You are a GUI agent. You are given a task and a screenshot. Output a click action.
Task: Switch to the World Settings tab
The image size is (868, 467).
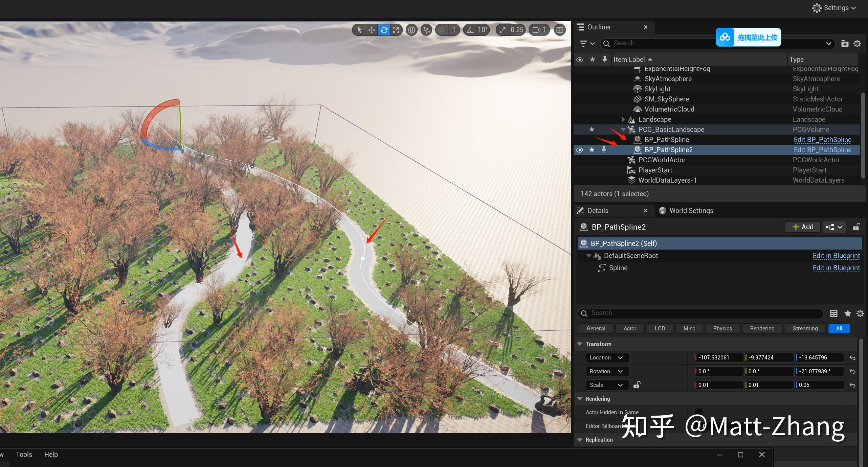pos(691,210)
